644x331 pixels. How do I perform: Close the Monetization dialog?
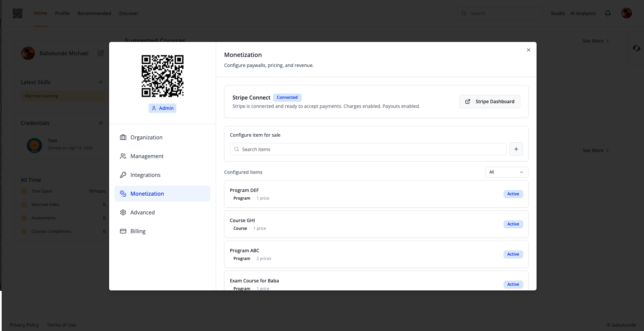tap(529, 50)
